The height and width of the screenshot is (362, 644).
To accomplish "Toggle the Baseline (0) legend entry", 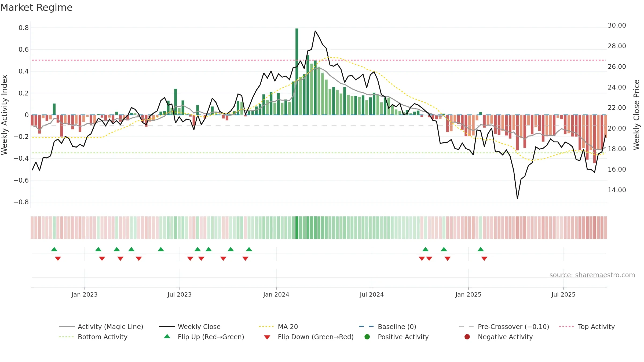I will pyautogui.click(x=387, y=327).
